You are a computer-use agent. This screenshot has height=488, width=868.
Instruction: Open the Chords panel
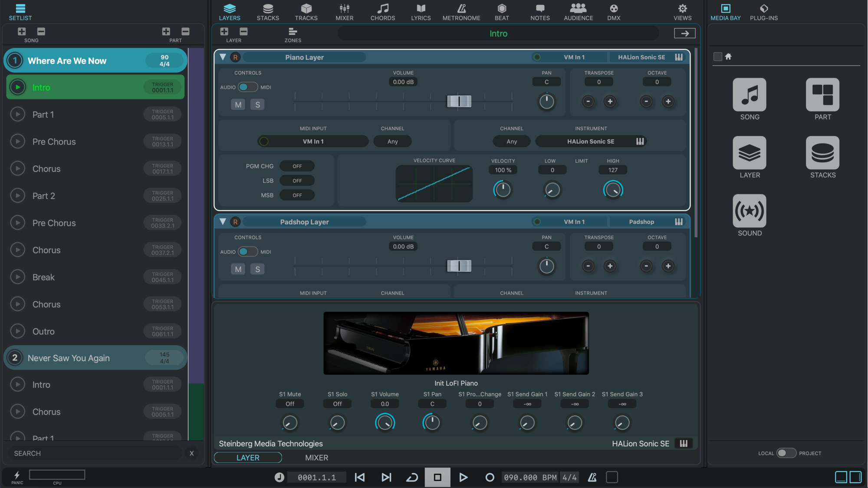tap(381, 11)
